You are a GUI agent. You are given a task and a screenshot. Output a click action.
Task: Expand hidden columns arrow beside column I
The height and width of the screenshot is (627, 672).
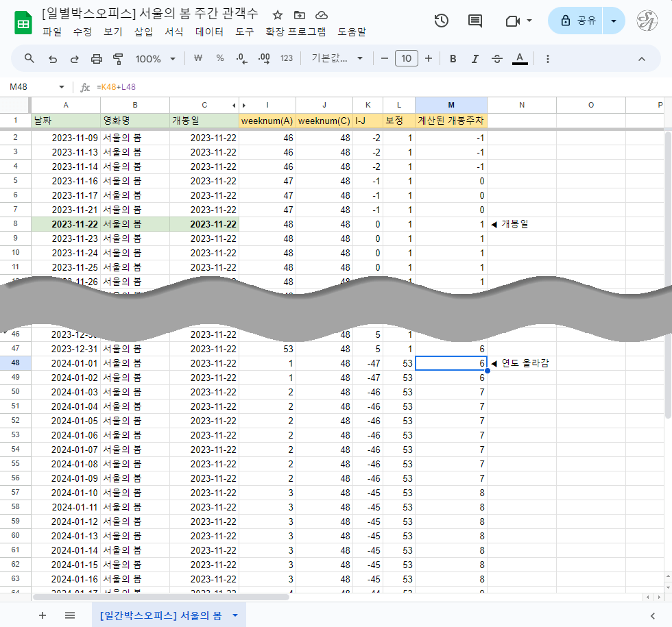pyautogui.click(x=243, y=105)
